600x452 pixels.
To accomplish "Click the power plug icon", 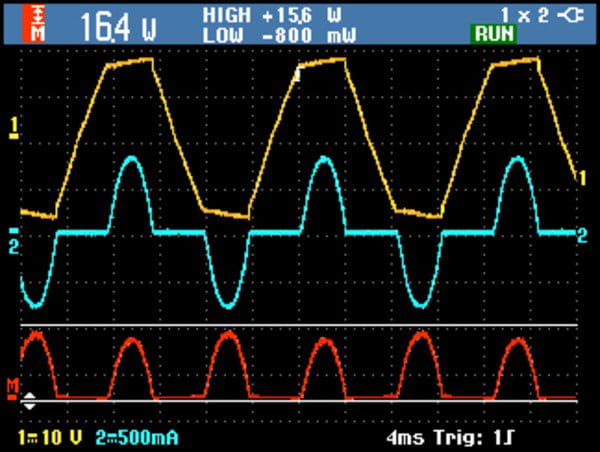I will tap(571, 15).
